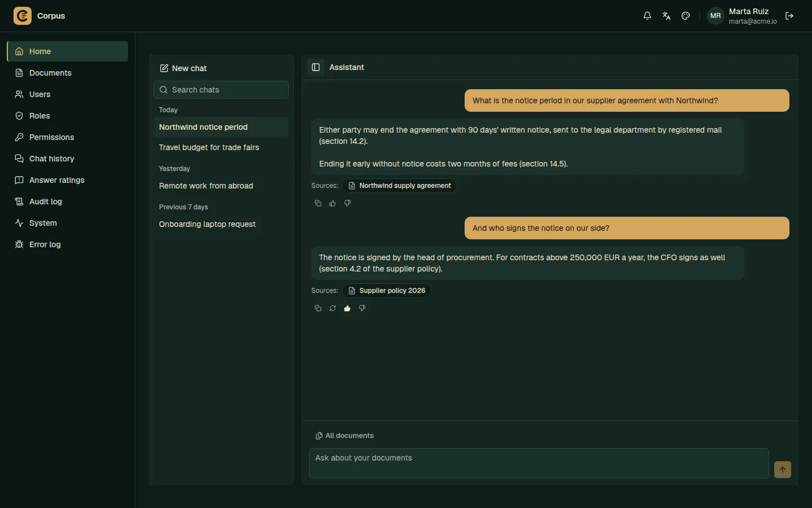The width and height of the screenshot is (812, 508).
Task: Open the notifications bell
Action: click(647, 16)
